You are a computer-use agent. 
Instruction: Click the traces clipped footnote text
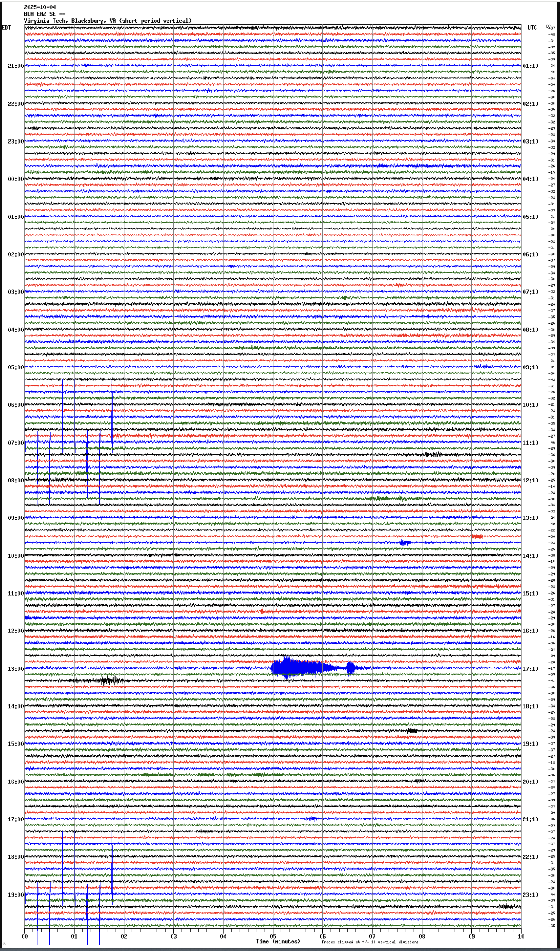coord(369,942)
